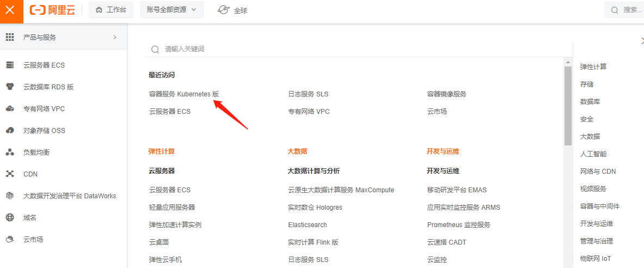This screenshot has width=644, height=268.
Task: Open 专有网络 VPC under 最近访问
Action: click(x=309, y=111)
